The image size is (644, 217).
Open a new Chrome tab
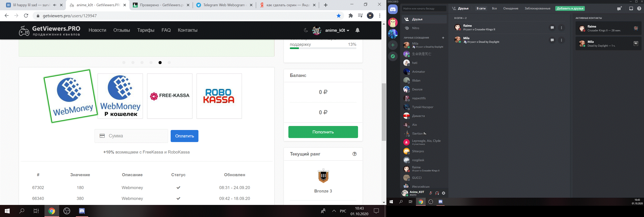[x=325, y=5]
